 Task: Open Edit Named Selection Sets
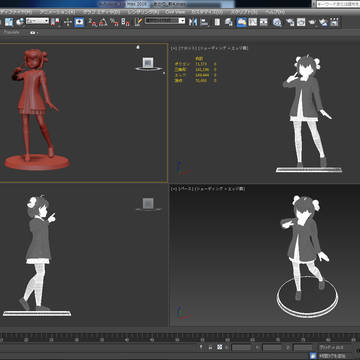(x=138, y=22)
